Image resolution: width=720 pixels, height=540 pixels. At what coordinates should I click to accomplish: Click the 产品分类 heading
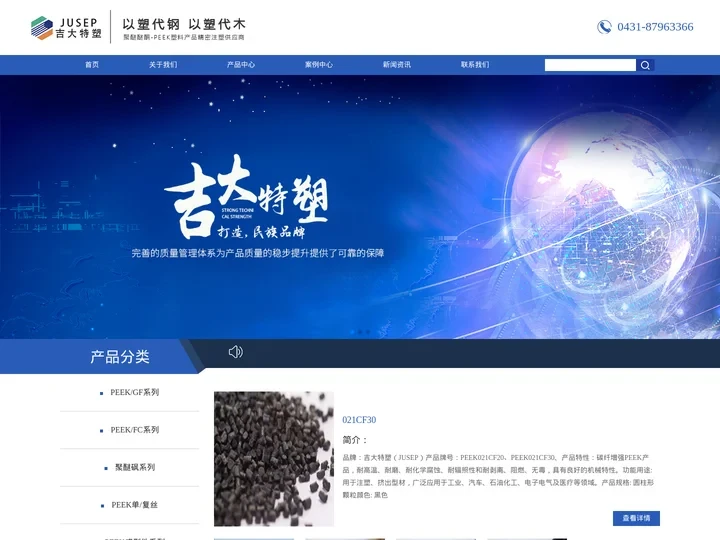pyautogui.click(x=120, y=357)
